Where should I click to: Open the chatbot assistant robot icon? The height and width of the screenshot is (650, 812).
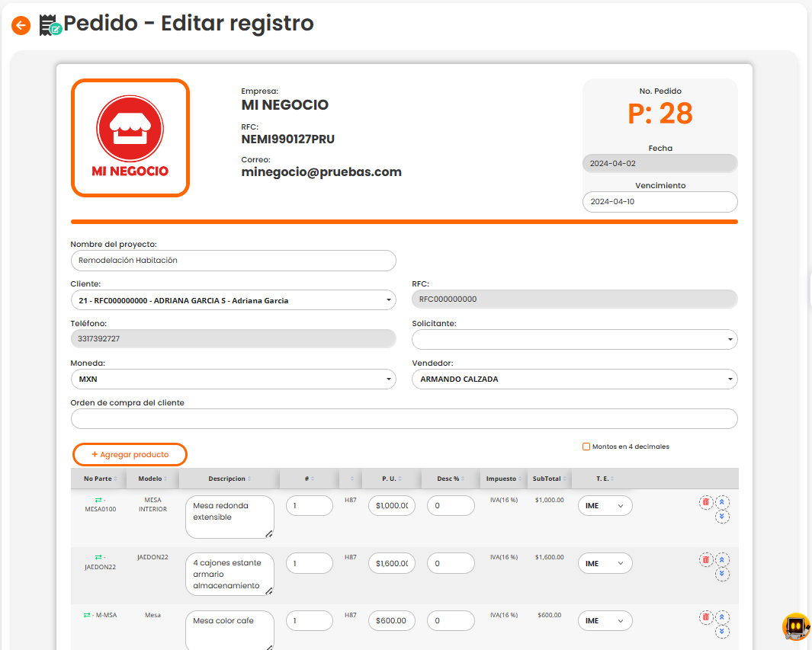[x=796, y=626]
